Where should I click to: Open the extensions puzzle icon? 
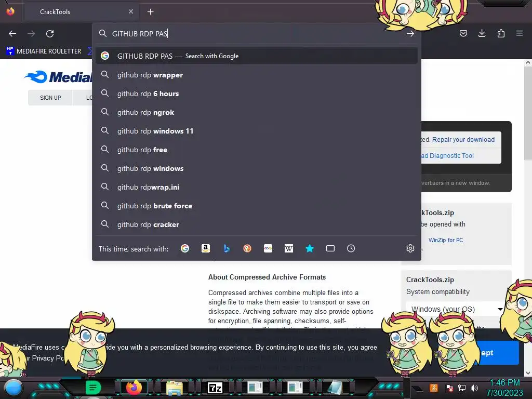point(501,33)
